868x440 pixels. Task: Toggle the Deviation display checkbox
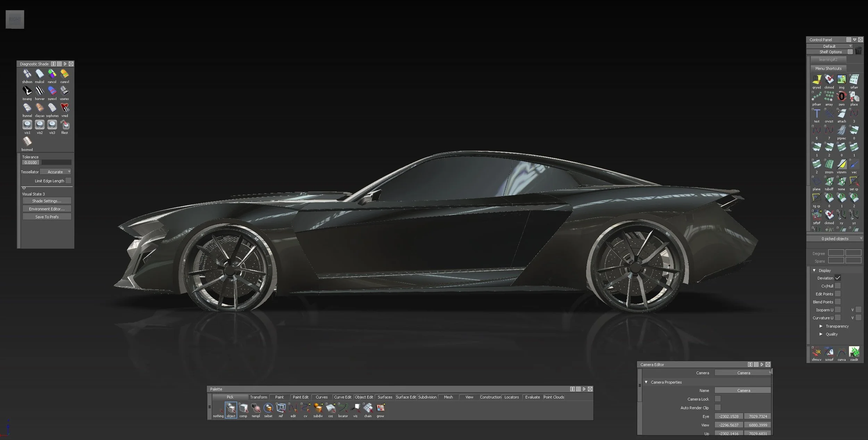click(x=838, y=278)
